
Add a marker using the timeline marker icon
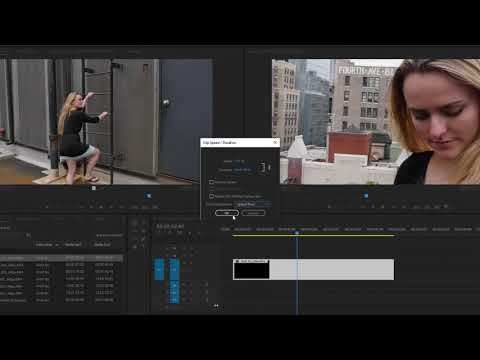pyautogui.click(x=190, y=233)
